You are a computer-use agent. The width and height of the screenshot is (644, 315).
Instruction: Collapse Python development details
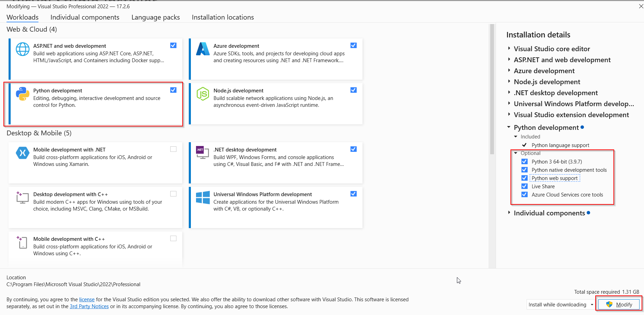coord(509,127)
